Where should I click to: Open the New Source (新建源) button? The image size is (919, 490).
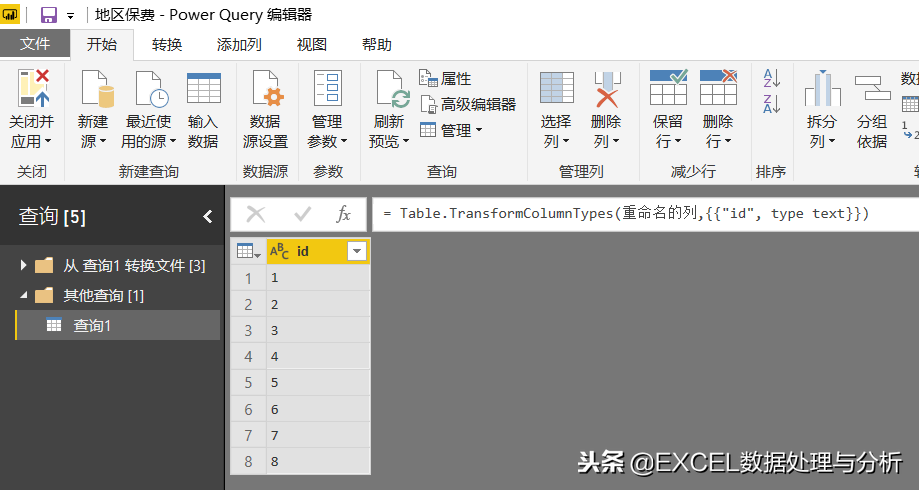94,109
